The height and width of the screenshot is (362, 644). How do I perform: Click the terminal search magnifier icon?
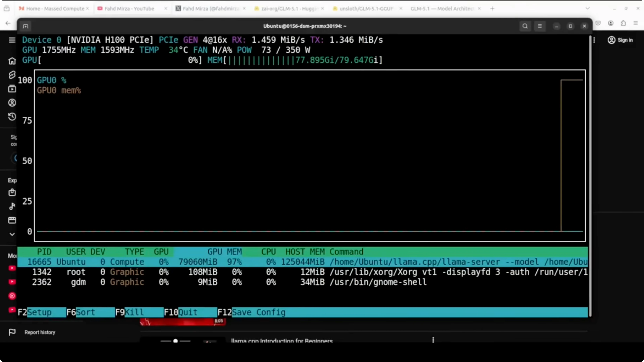[x=525, y=26]
